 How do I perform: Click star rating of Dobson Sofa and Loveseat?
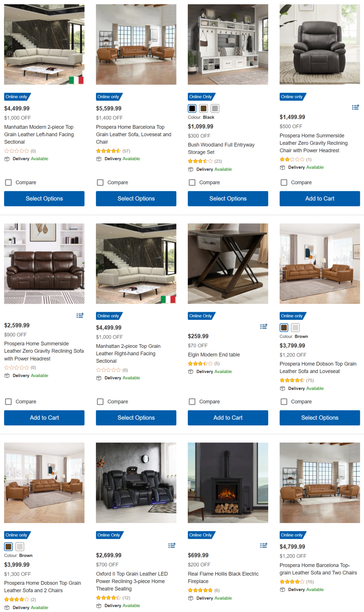click(x=292, y=380)
